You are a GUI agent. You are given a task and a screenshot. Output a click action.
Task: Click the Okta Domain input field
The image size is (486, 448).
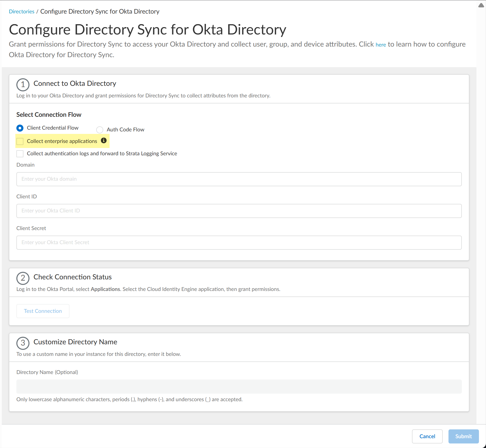click(x=239, y=179)
